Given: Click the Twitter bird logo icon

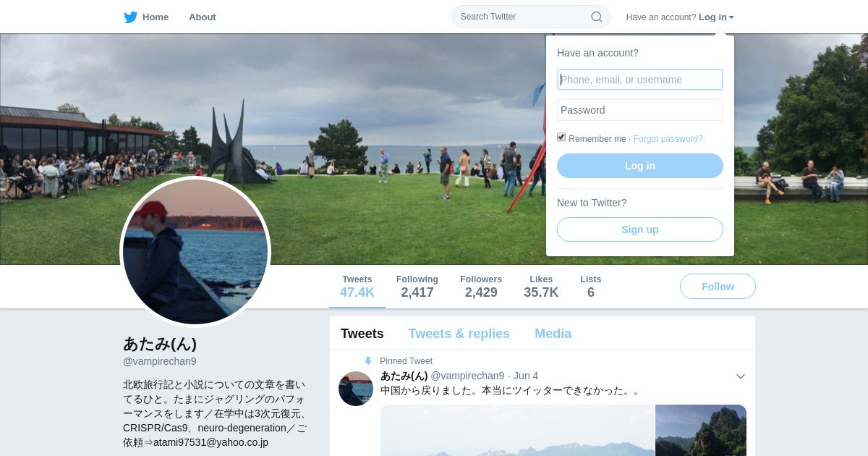Looking at the screenshot, I should pos(130,17).
